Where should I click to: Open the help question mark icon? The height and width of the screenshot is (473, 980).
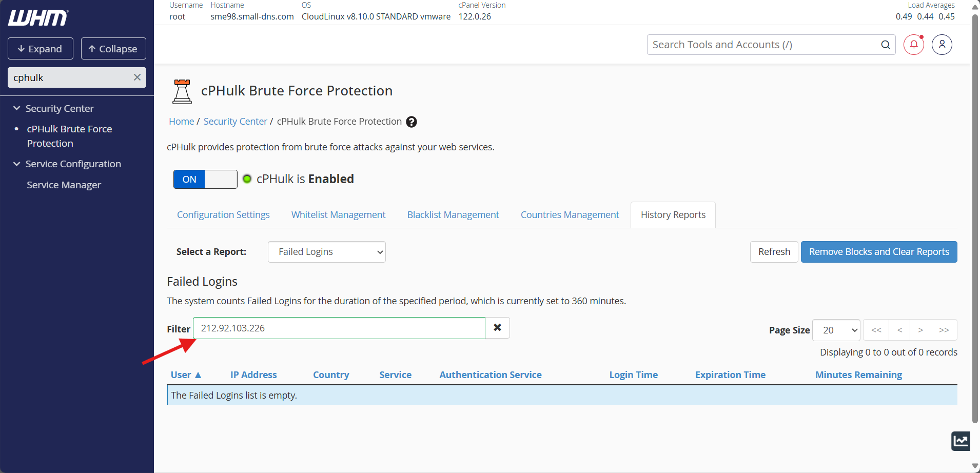click(x=411, y=122)
